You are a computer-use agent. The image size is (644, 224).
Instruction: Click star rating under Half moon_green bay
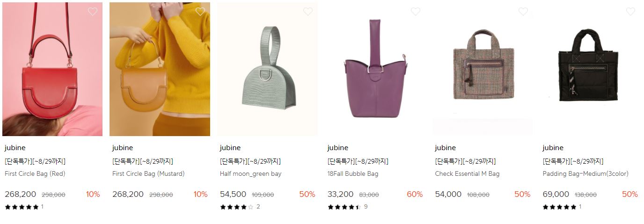[x=236, y=207]
